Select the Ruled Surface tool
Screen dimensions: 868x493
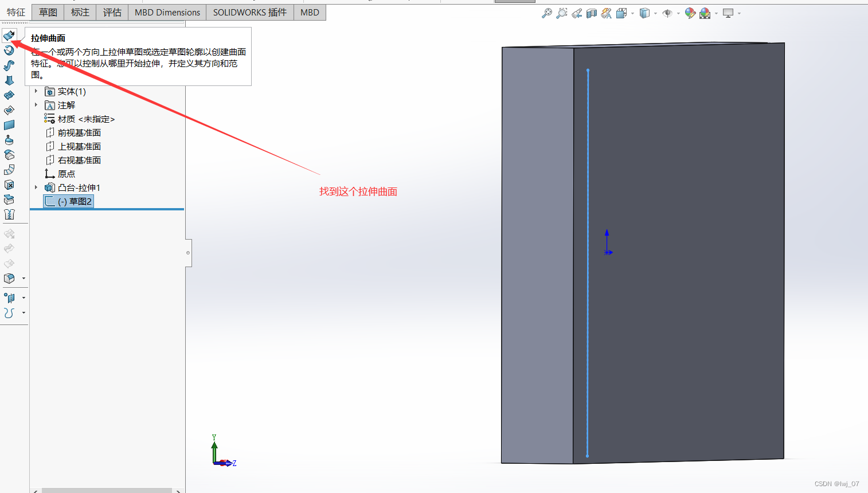9,170
